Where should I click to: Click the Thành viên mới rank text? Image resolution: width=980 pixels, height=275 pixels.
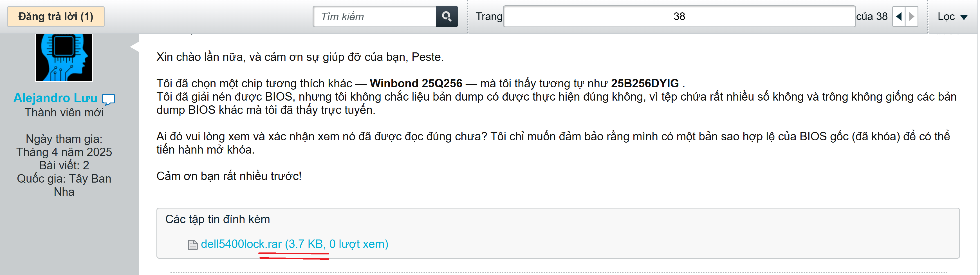(x=64, y=112)
